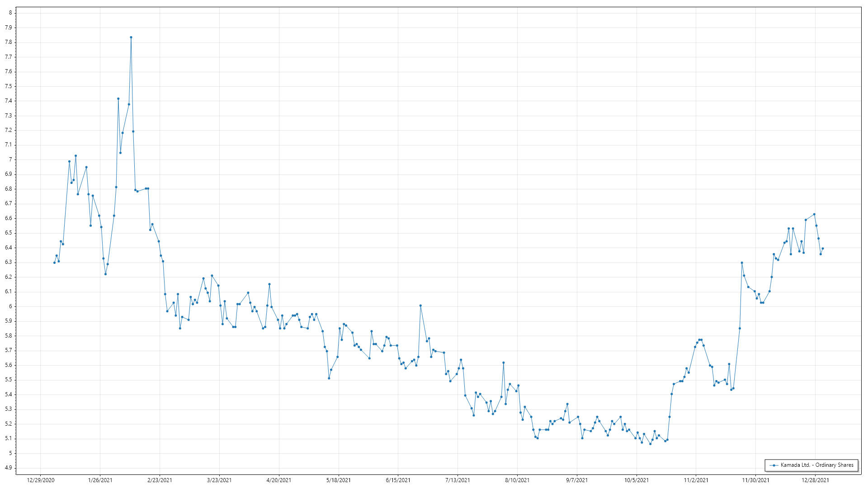Image resolution: width=868 pixels, height=488 pixels.
Task: Select the late-June spike point at 6.0
Action: click(420, 305)
